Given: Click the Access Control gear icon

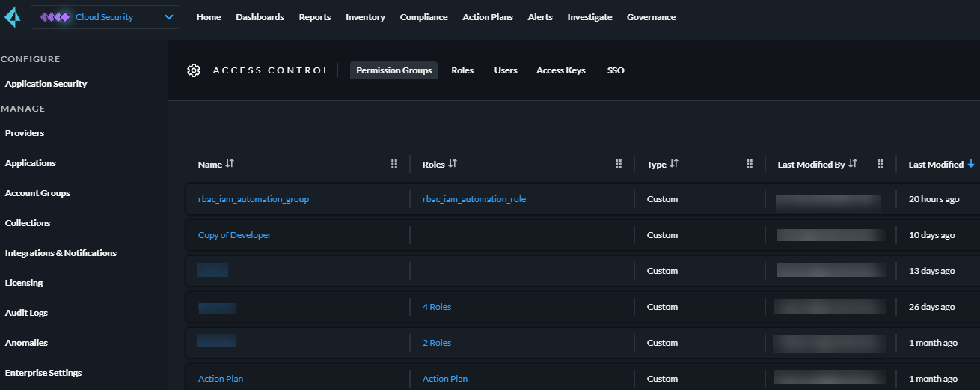Looking at the screenshot, I should (194, 70).
